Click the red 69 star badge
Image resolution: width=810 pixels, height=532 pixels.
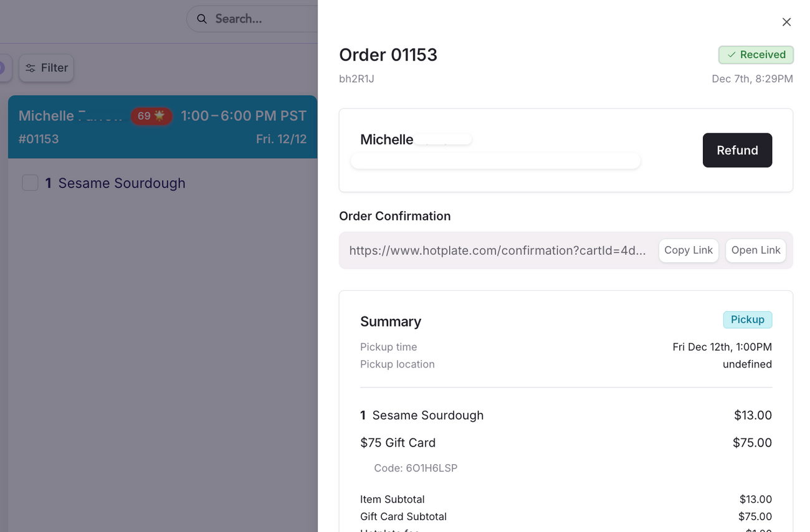click(151, 116)
